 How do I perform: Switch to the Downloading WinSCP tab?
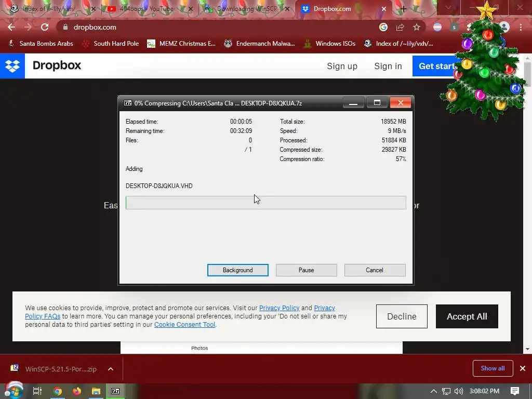tap(247, 9)
